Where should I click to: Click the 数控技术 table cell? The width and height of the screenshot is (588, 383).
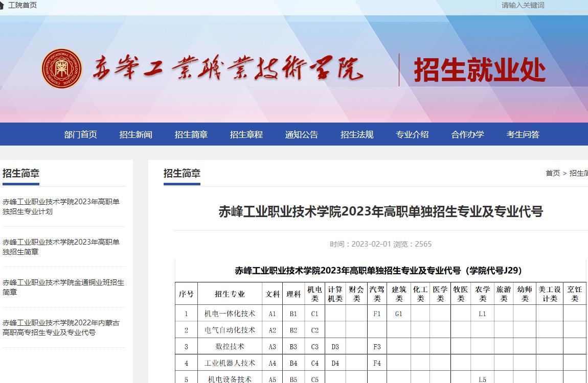[230, 346]
